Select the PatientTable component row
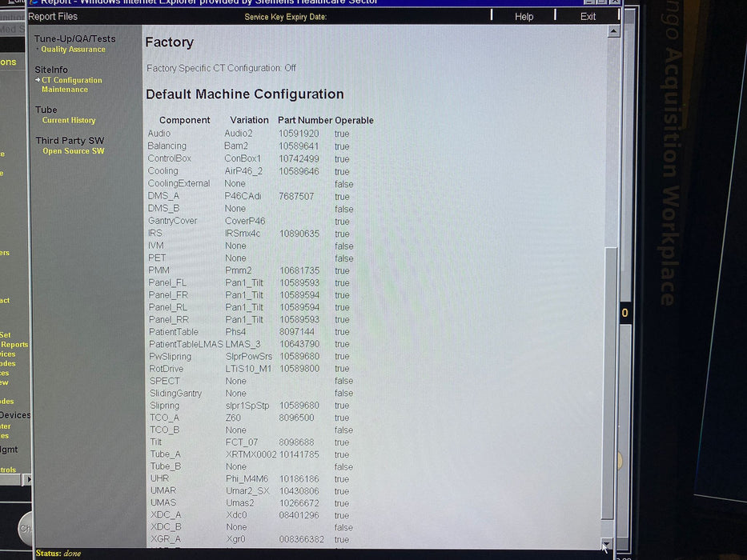Screen dimensions: 747x560 point(173,332)
